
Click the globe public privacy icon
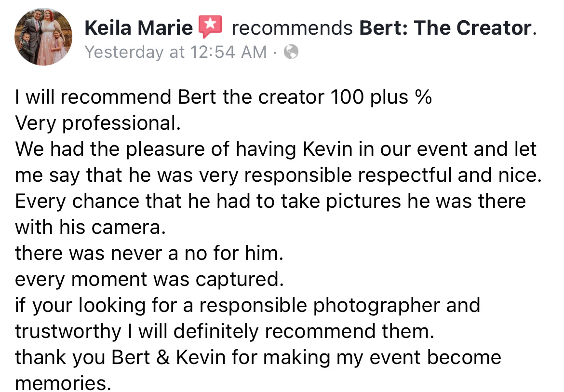291,52
